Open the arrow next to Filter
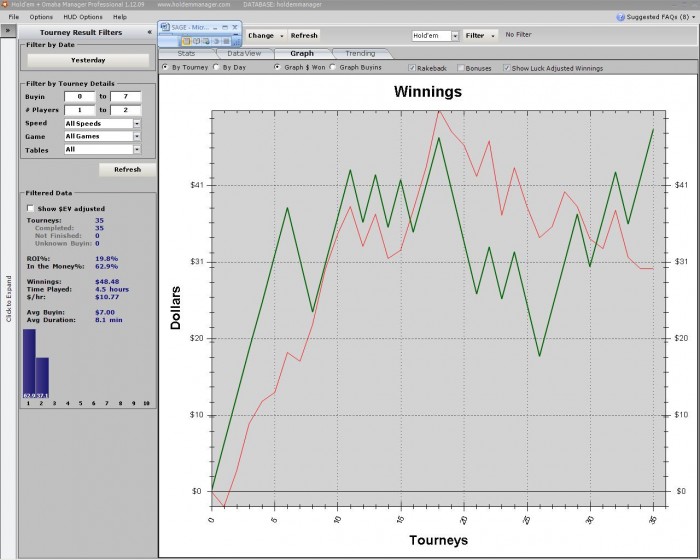 [x=493, y=36]
